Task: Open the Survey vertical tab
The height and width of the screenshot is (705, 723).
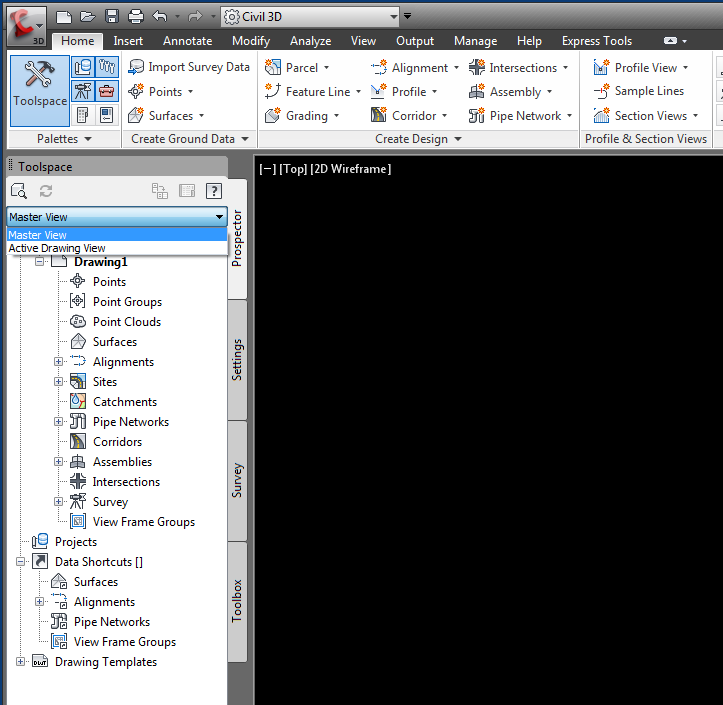Action: coord(237,480)
